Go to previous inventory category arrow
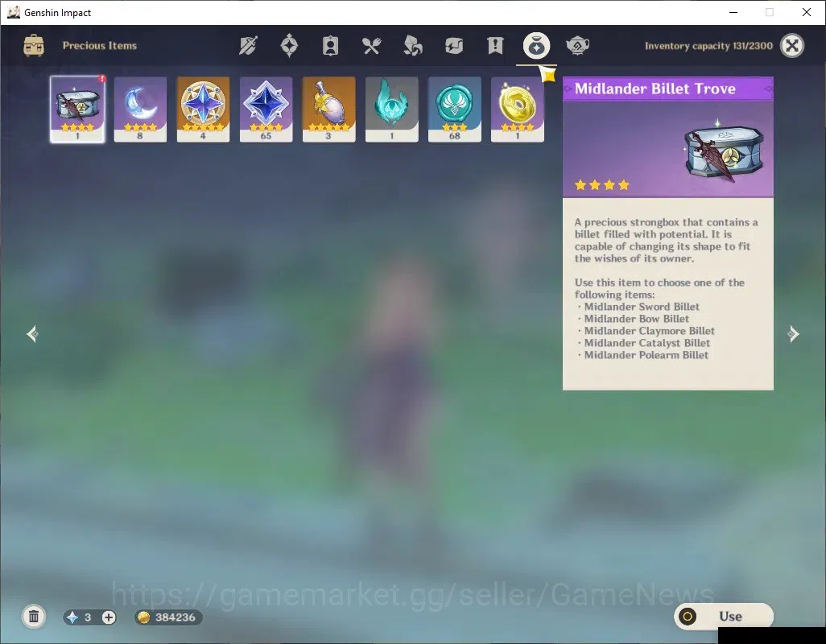826x644 pixels. pos(32,334)
